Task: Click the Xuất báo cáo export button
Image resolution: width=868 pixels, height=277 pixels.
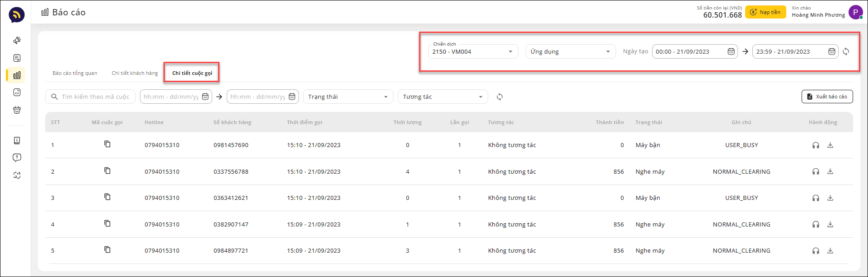Action: click(827, 97)
